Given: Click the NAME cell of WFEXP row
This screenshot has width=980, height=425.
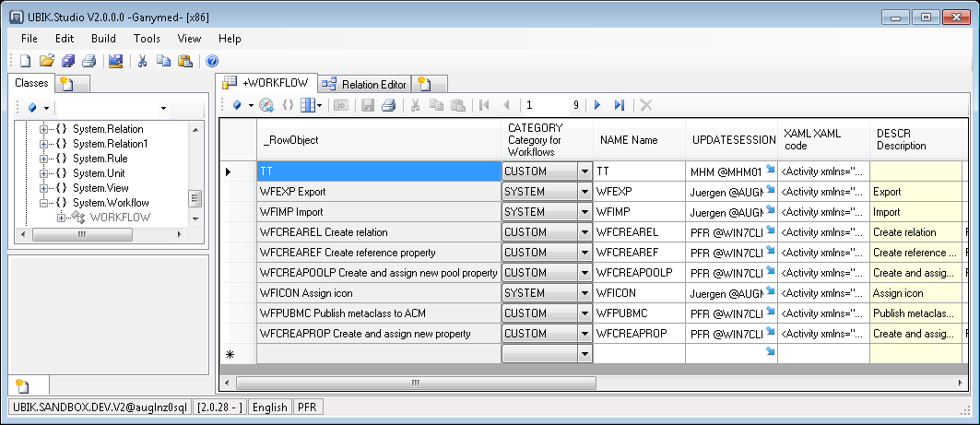Looking at the screenshot, I should point(638,192).
